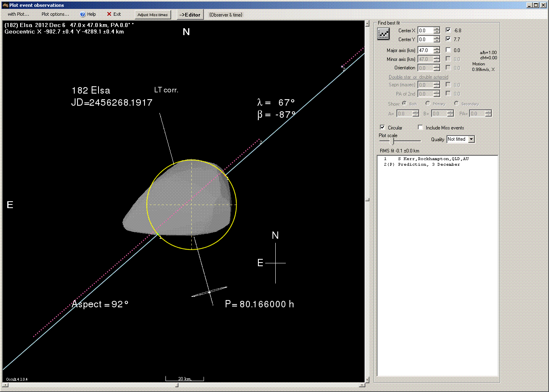Open the Help menu
This screenshot has width=549, height=392.
click(88, 14)
